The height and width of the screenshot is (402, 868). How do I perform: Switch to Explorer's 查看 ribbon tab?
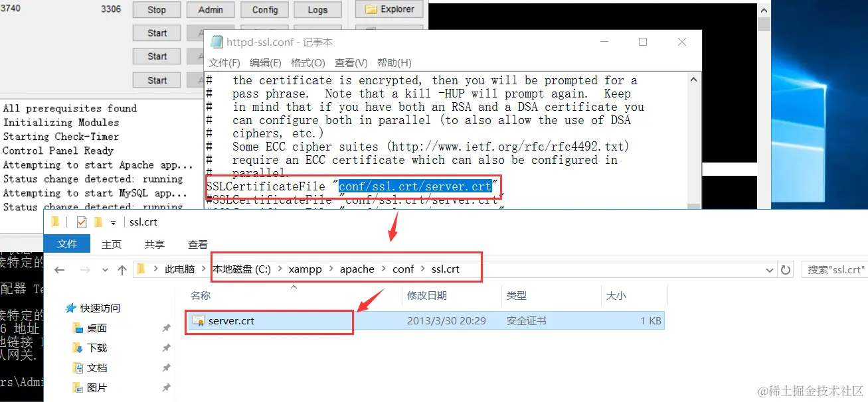(198, 244)
